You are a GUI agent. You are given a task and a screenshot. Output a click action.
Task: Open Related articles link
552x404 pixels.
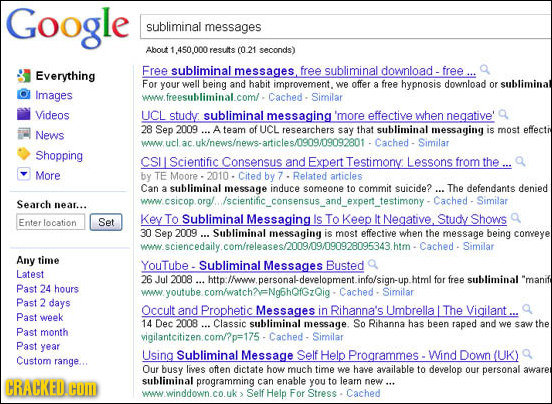click(x=327, y=176)
